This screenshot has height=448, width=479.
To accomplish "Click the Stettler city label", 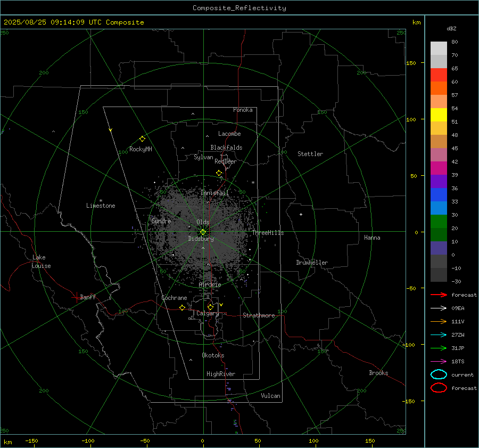I will [x=310, y=154].
